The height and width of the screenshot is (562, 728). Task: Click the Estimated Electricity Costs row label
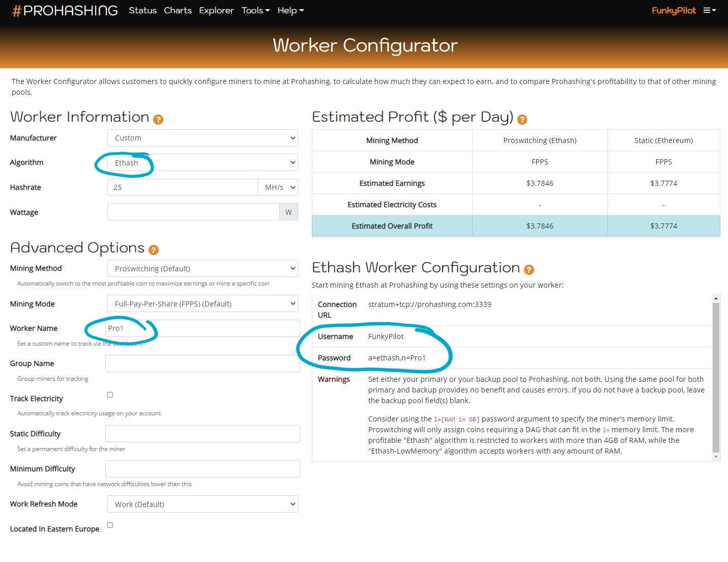(392, 205)
